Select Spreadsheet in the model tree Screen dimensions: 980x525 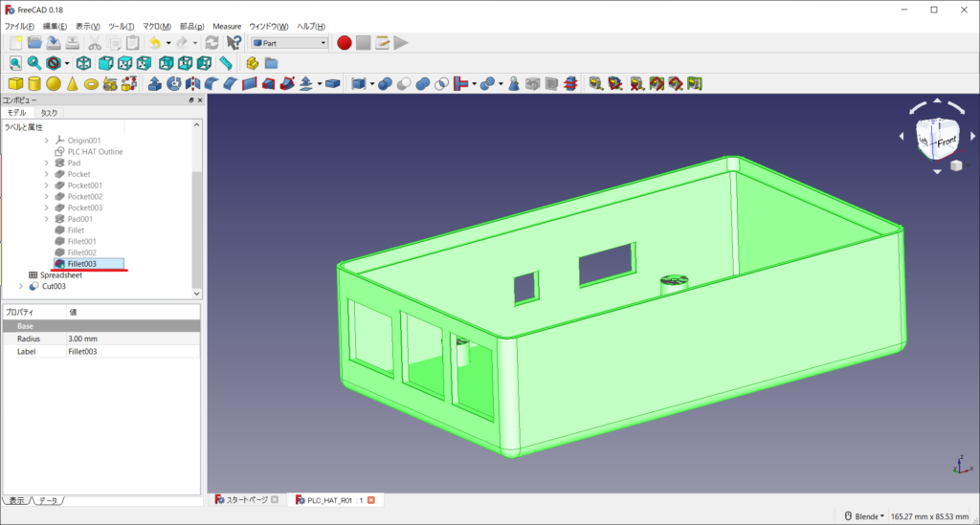click(x=60, y=274)
